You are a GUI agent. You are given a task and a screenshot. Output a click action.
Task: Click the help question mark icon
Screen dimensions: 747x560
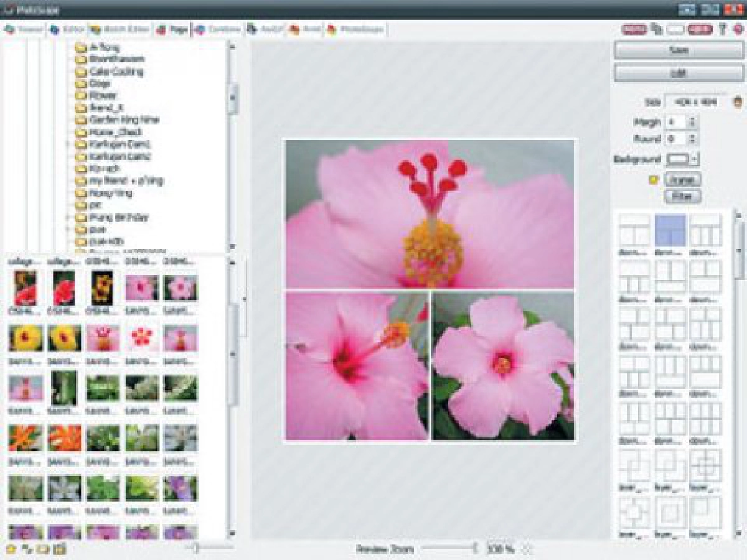point(723,29)
